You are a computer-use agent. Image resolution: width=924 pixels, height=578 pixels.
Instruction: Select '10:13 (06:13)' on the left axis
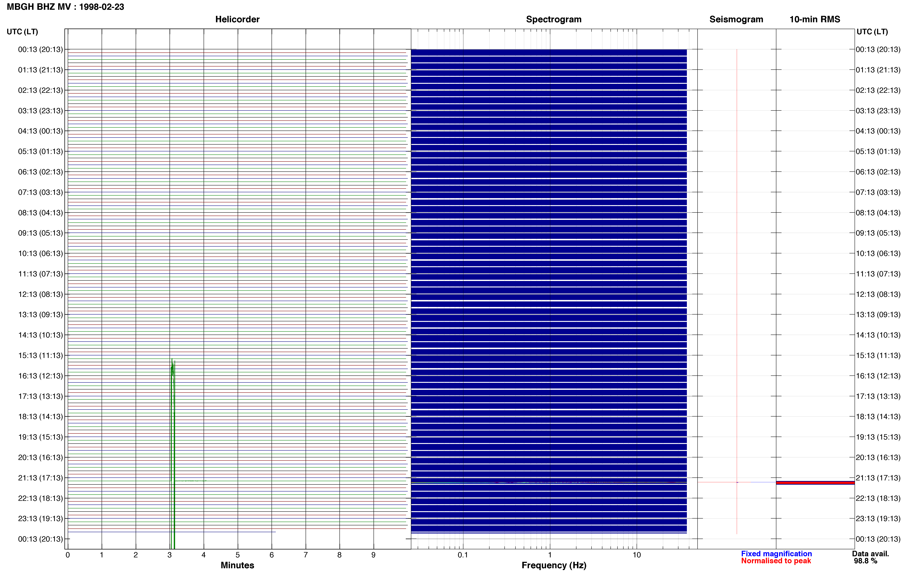tap(41, 253)
